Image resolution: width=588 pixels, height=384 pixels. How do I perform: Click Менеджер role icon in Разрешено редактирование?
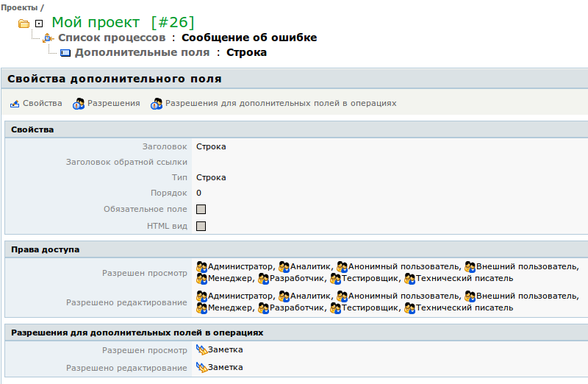coord(201,308)
